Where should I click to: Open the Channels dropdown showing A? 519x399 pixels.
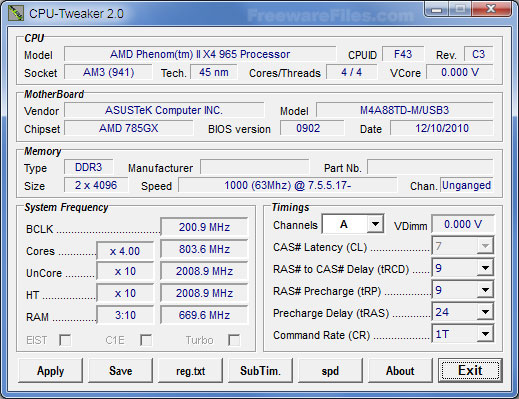353,224
